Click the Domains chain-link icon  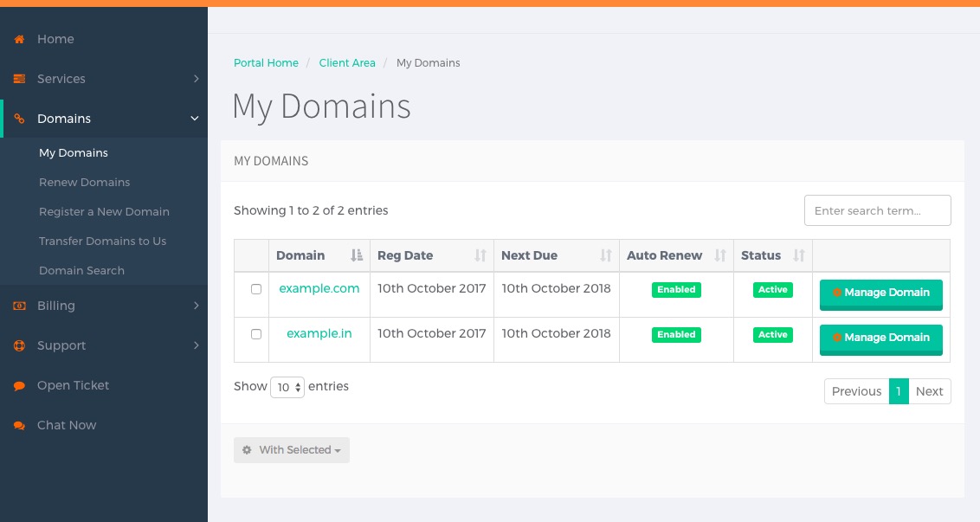click(19, 119)
